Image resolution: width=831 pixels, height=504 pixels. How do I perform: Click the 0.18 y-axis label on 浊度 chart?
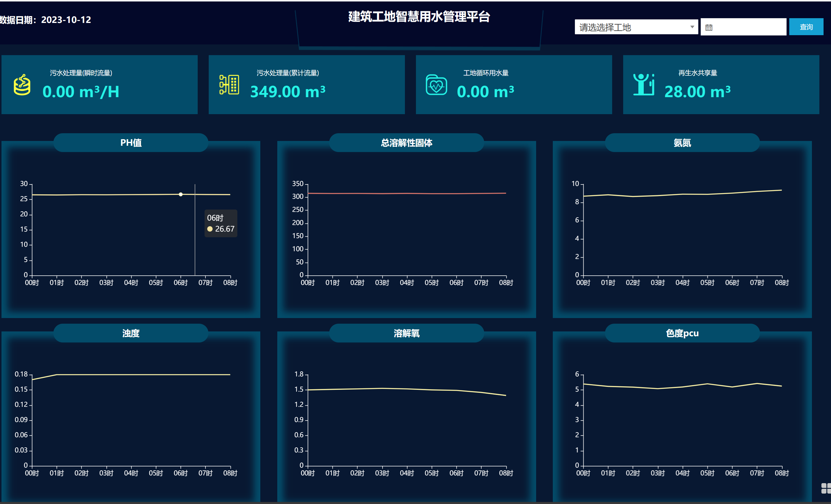21,374
